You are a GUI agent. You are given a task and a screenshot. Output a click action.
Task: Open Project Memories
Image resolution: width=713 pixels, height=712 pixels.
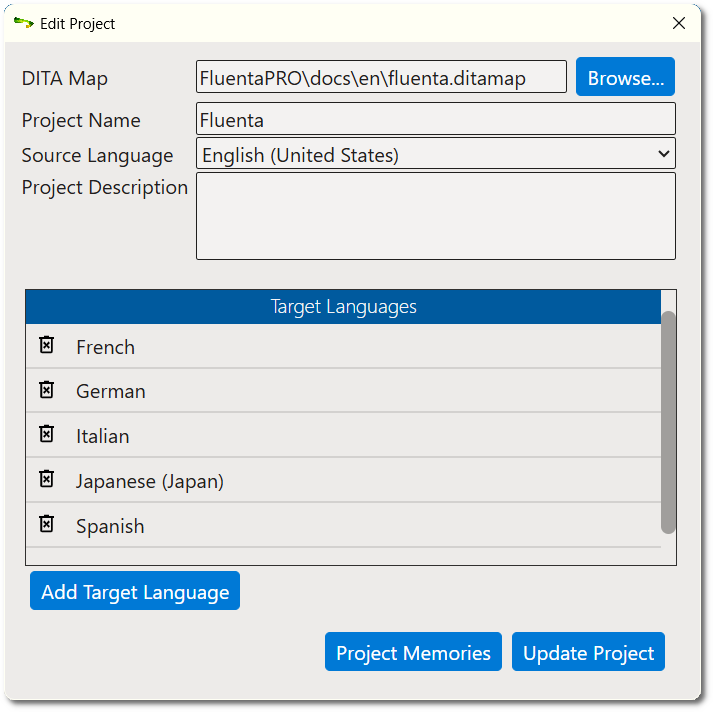(x=413, y=652)
